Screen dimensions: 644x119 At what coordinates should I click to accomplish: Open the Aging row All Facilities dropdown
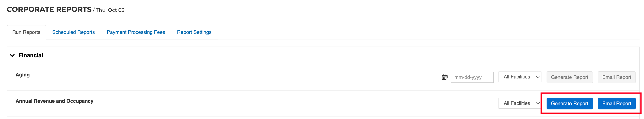[x=520, y=77]
